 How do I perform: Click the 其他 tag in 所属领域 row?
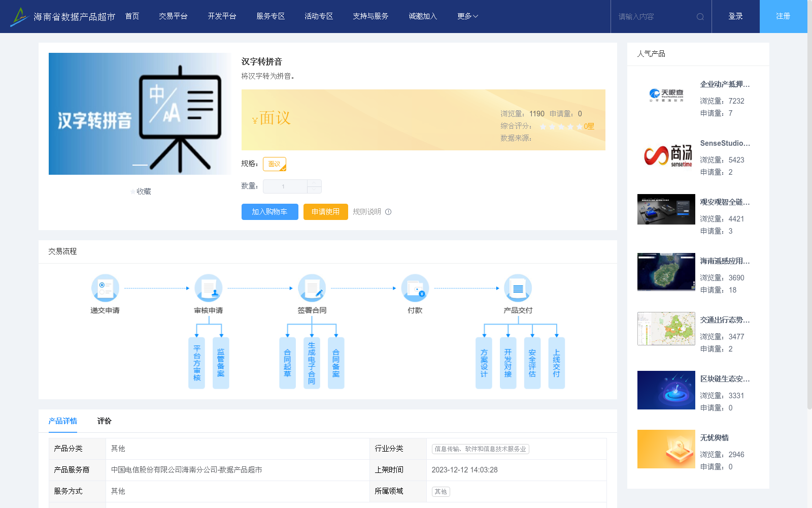[x=441, y=492]
